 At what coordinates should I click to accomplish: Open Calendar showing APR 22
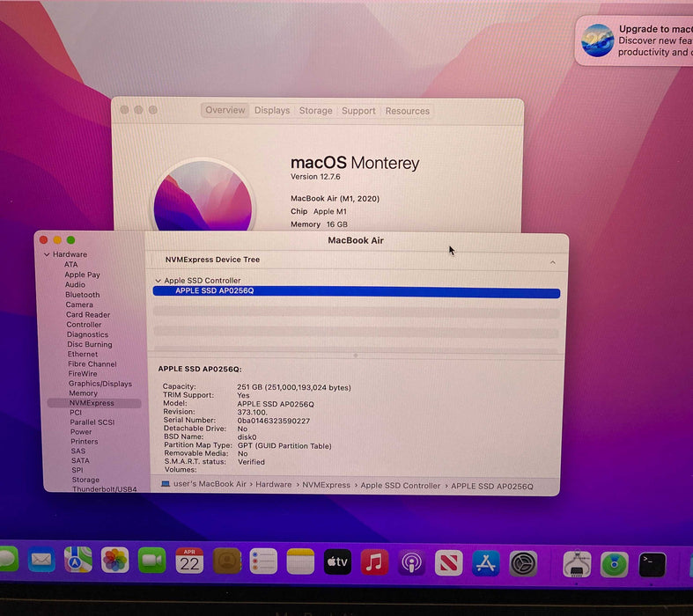[189, 561]
